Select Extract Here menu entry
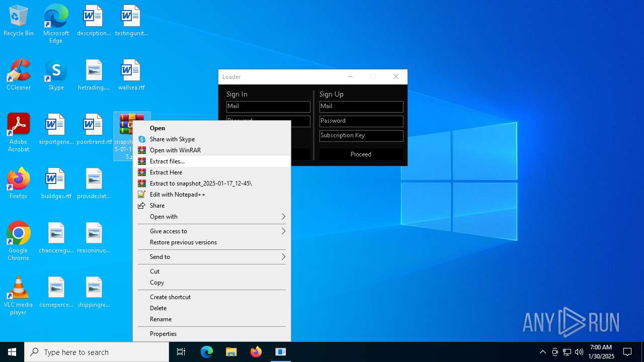 pyautogui.click(x=212, y=172)
